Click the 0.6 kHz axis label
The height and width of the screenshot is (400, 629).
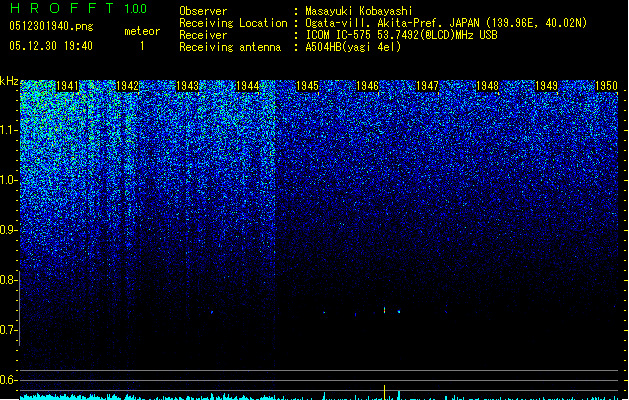coord(9,380)
